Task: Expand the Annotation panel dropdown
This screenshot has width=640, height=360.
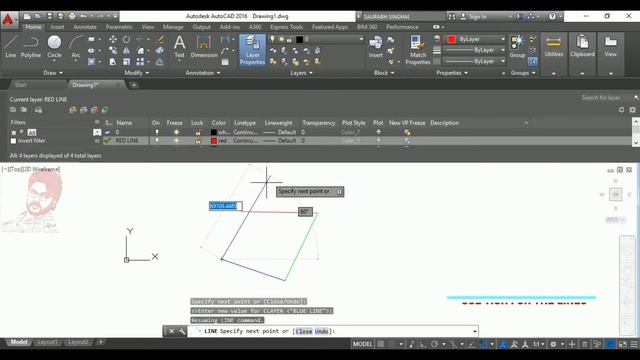Action: pos(203,73)
